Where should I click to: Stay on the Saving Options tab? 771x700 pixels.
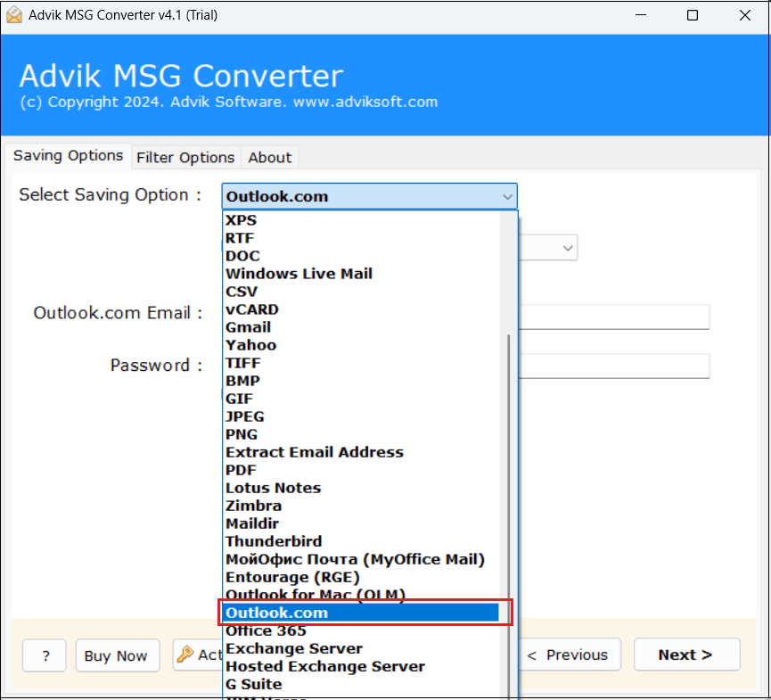click(x=68, y=156)
